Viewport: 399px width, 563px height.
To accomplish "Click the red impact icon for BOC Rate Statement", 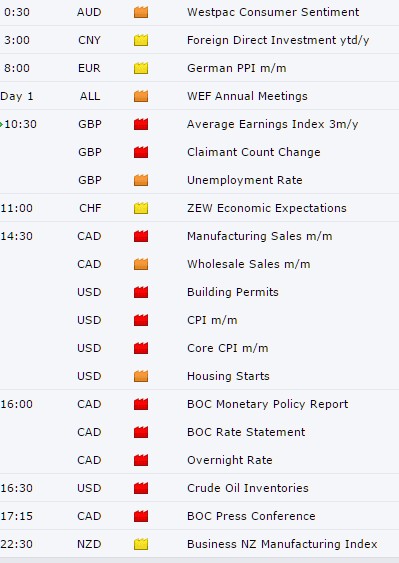I will pyautogui.click(x=141, y=432).
